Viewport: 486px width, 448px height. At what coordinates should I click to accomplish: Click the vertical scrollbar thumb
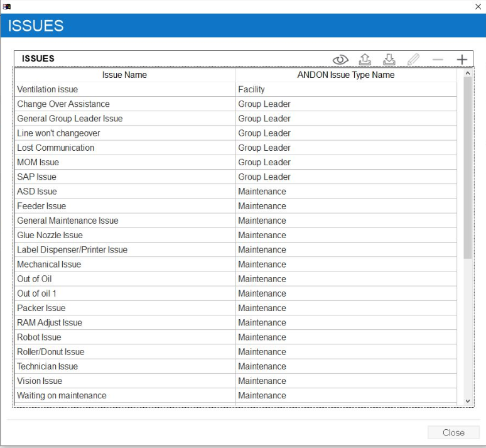[467, 168]
